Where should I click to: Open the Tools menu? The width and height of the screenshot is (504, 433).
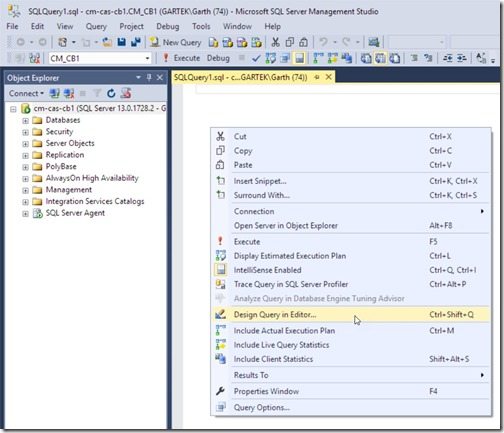(x=201, y=26)
